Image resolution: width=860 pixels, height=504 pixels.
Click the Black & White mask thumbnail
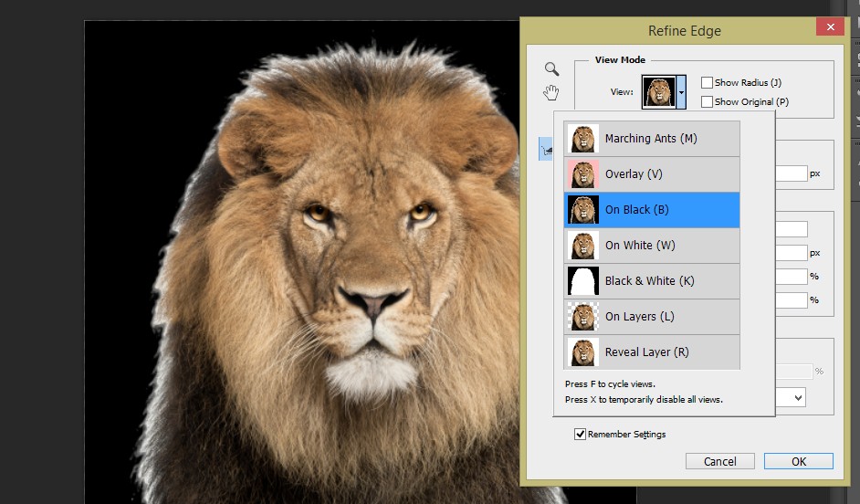click(582, 281)
